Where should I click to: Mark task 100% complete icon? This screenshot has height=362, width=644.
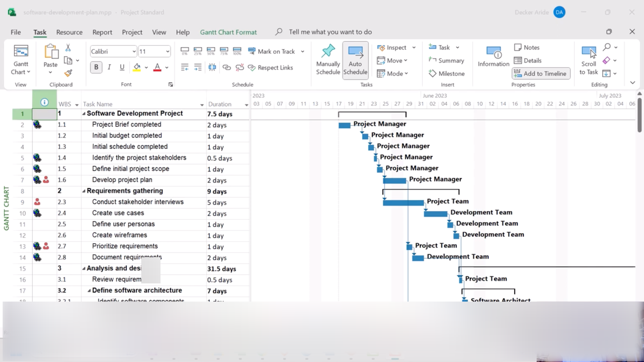coord(237,51)
